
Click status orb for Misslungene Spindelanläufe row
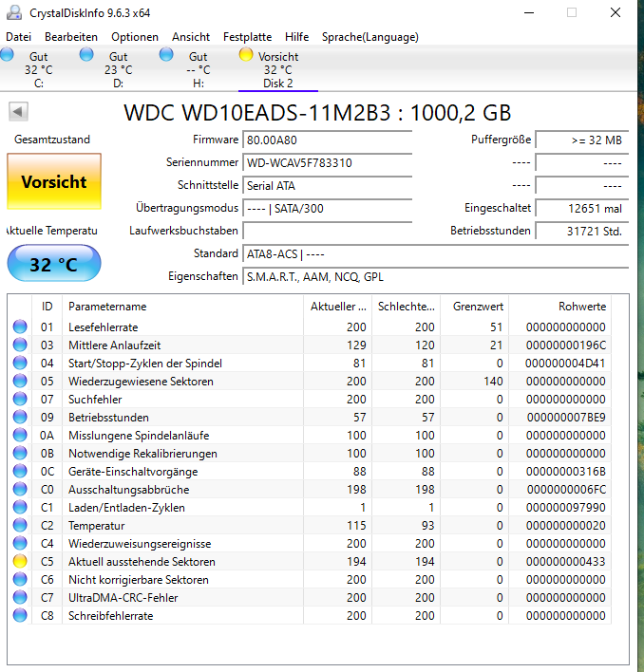tap(20, 435)
